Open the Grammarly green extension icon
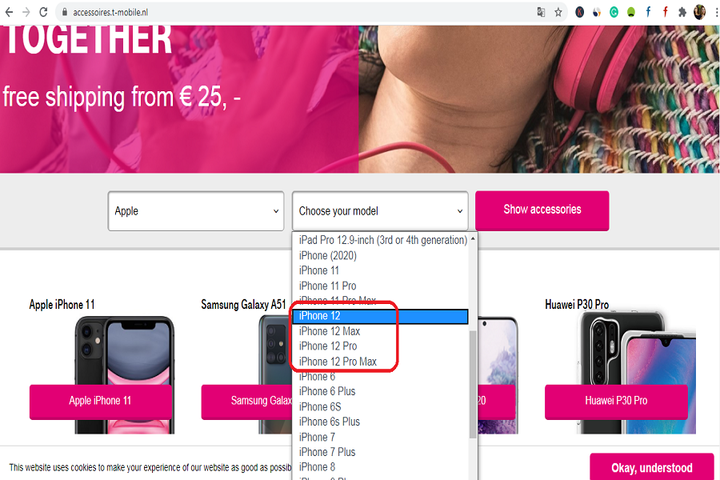The height and width of the screenshot is (480, 720). tap(614, 12)
